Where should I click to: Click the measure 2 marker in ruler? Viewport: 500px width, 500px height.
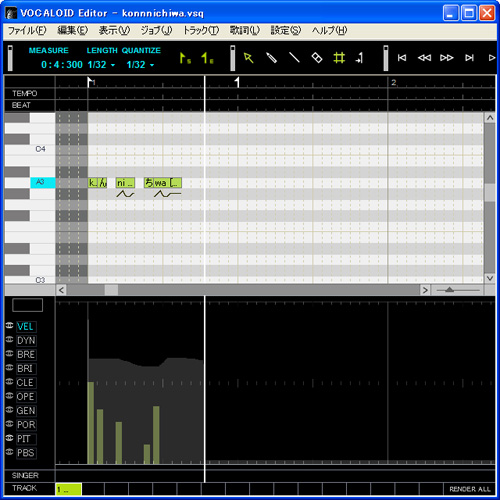[394, 82]
